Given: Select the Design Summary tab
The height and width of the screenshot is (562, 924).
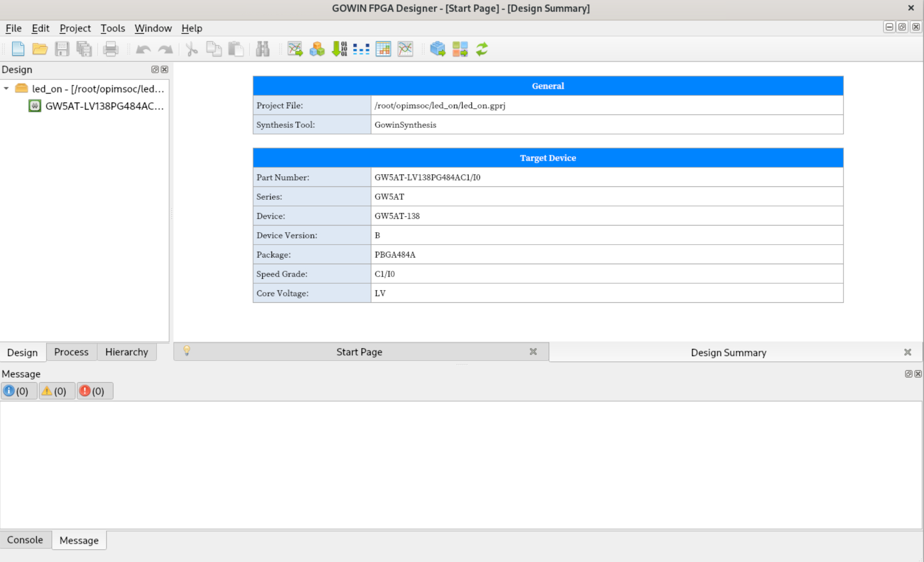Looking at the screenshot, I should [729, 352].
